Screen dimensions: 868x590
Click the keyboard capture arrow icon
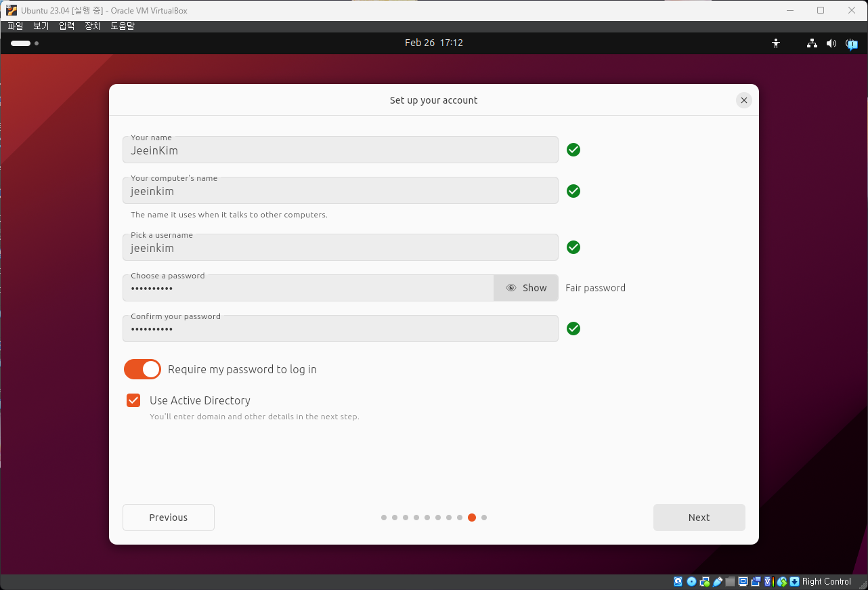tap(794, 582)
